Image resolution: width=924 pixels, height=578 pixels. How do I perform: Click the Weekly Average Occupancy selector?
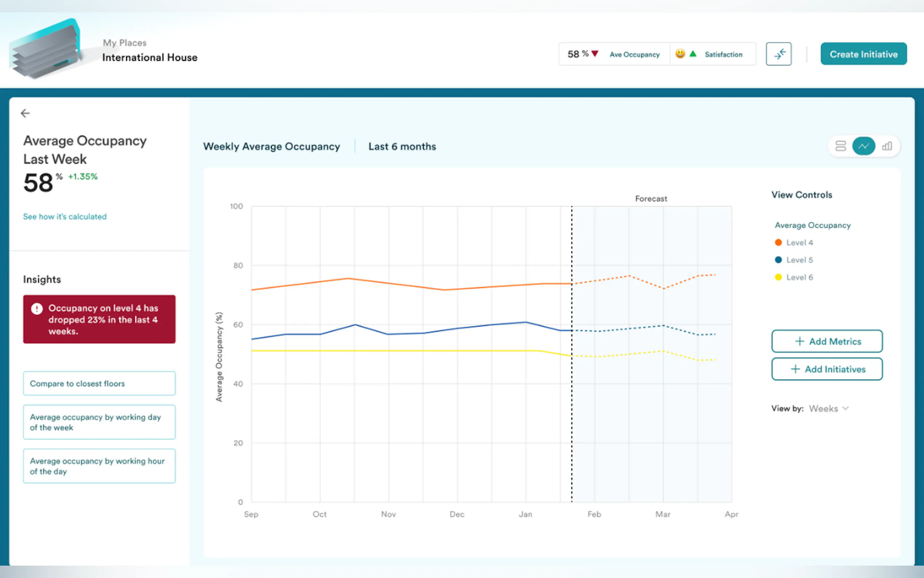(x=271, y=146)
